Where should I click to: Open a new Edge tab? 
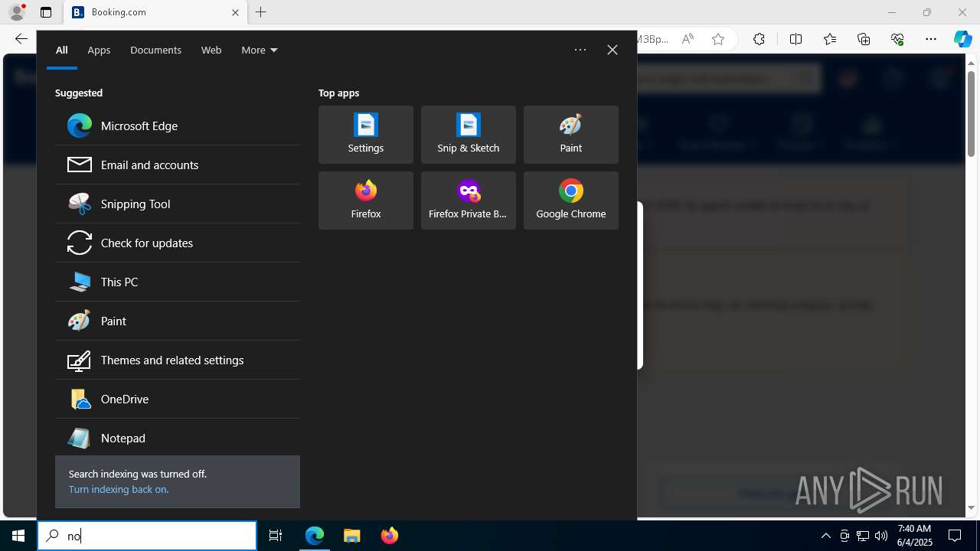[x=261, y=12]
